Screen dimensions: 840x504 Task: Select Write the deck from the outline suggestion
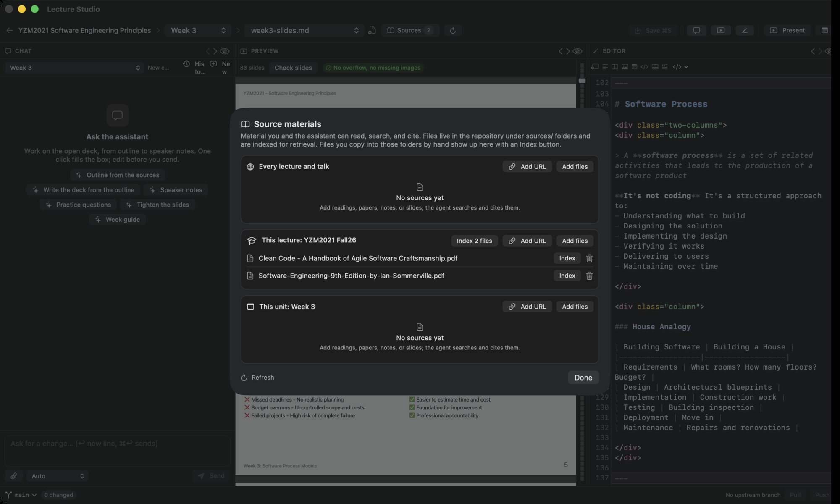[84, 190]
